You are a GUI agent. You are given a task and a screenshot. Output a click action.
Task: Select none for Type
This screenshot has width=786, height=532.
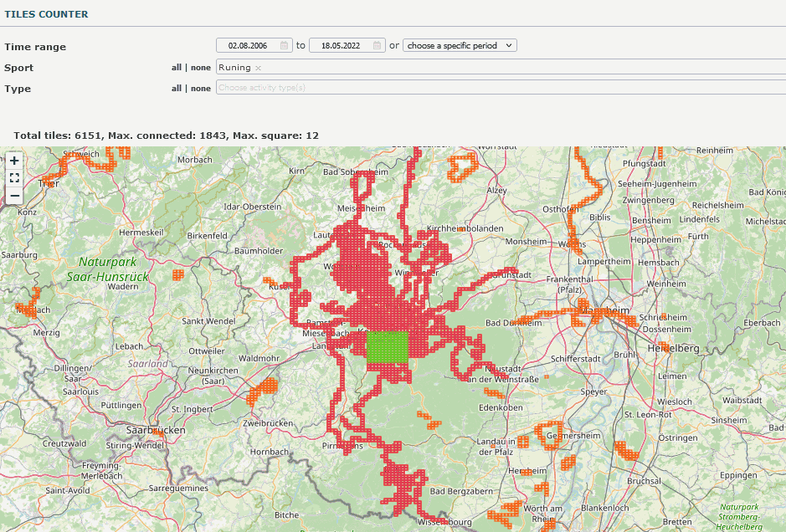201,89
